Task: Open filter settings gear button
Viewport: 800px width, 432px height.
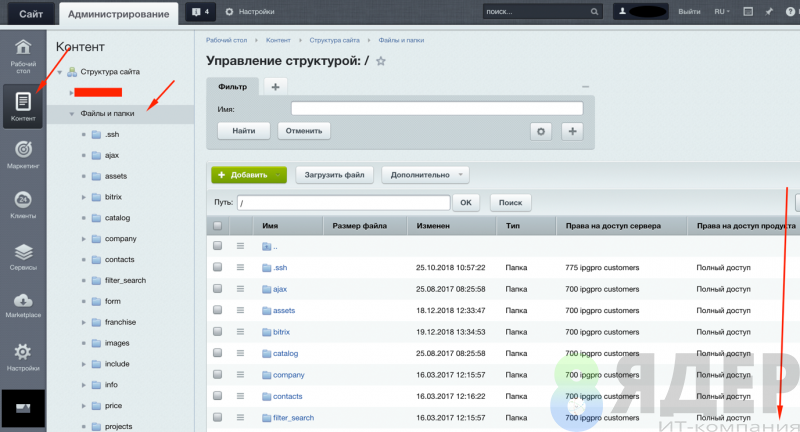Action: coord(541,131)
